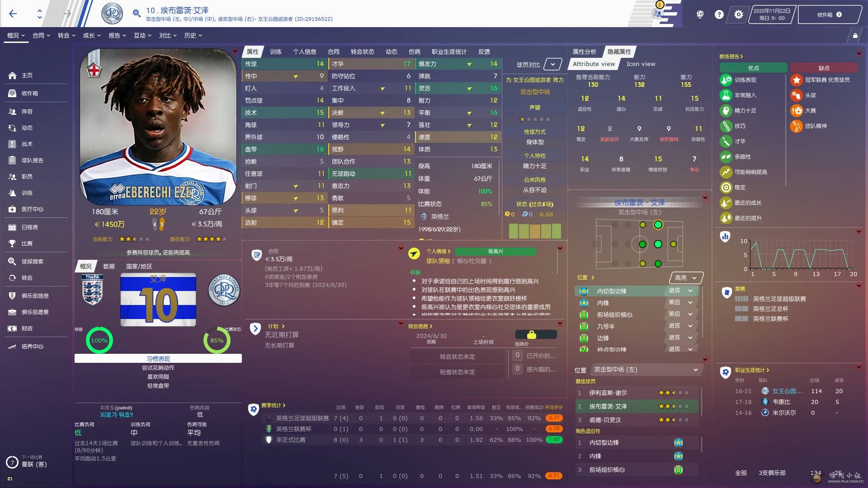Open the 球员对比 dropdown arrow
This screenshot has height=488, width=868.
tap(553, 65)
